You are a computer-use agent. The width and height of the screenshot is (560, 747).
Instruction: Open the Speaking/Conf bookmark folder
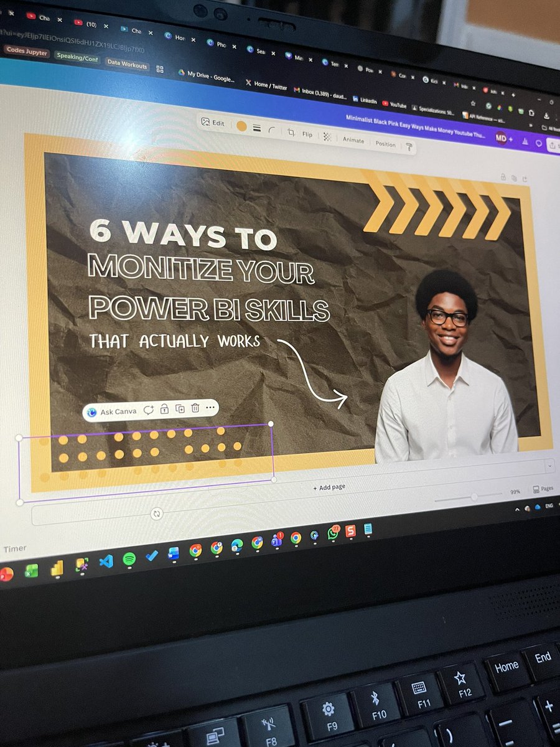coord(77,59)
